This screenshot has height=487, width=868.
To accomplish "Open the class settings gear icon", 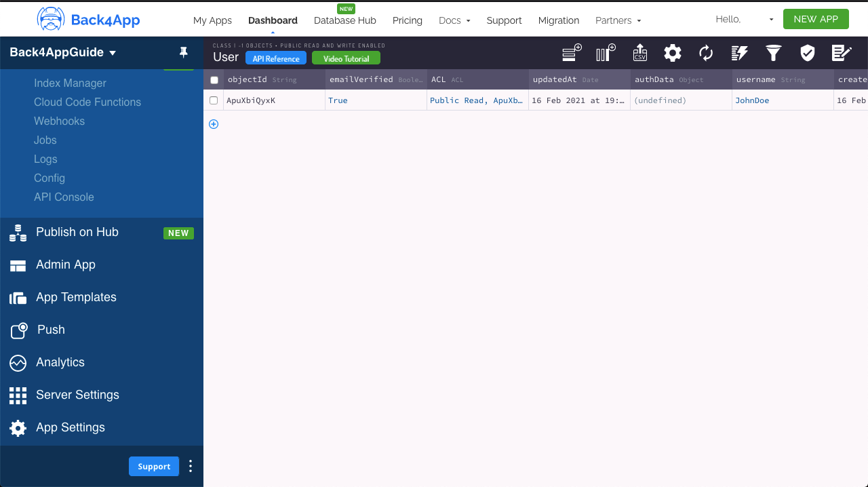I will coord(673,53).
